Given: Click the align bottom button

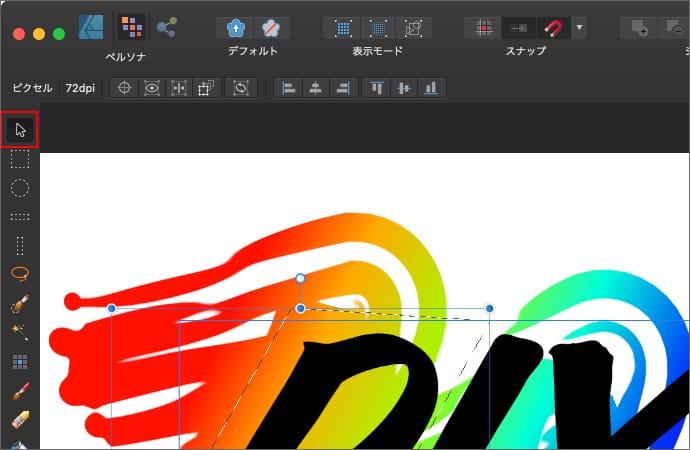Looking at the screenshot, I should (x=431, y=88).
